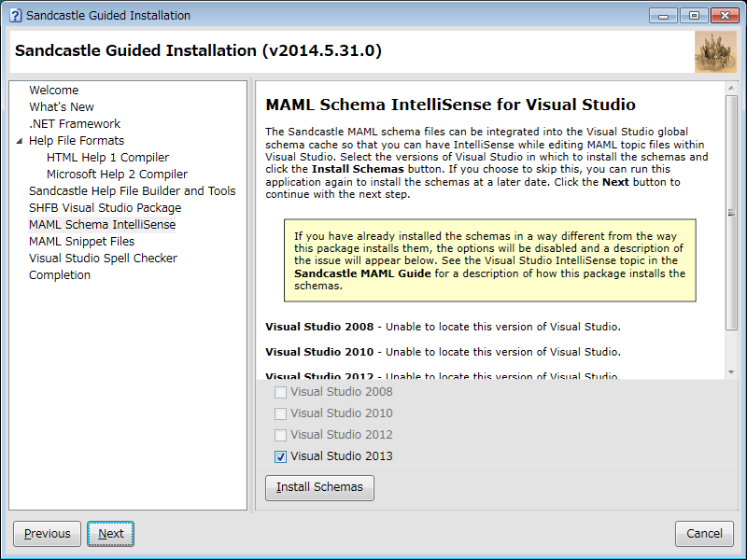Open the What's New step
Viewport: 747px width, 560px height.
(x=62, y=107)
